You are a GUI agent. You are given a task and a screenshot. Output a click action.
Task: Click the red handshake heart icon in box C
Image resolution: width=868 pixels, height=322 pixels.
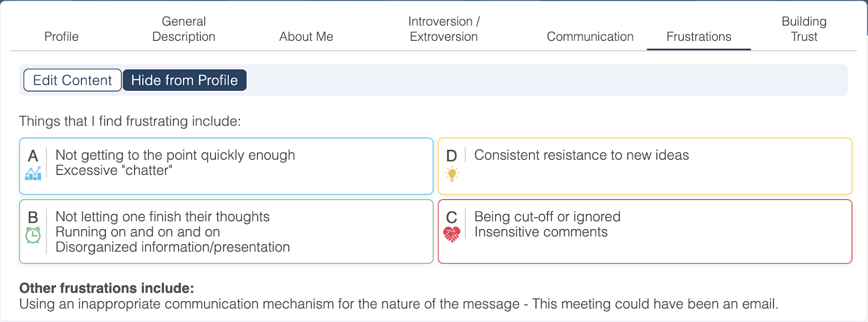(x=452, y=234)
